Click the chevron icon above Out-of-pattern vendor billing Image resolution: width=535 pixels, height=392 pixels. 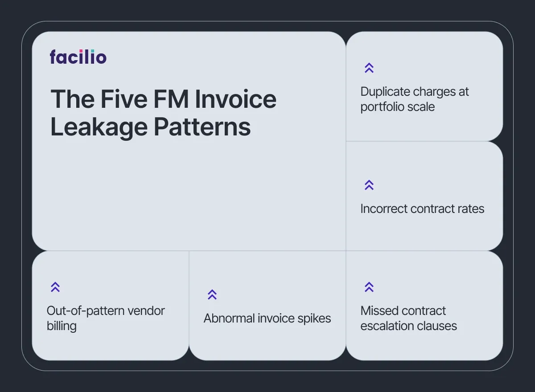coord(55,287)
